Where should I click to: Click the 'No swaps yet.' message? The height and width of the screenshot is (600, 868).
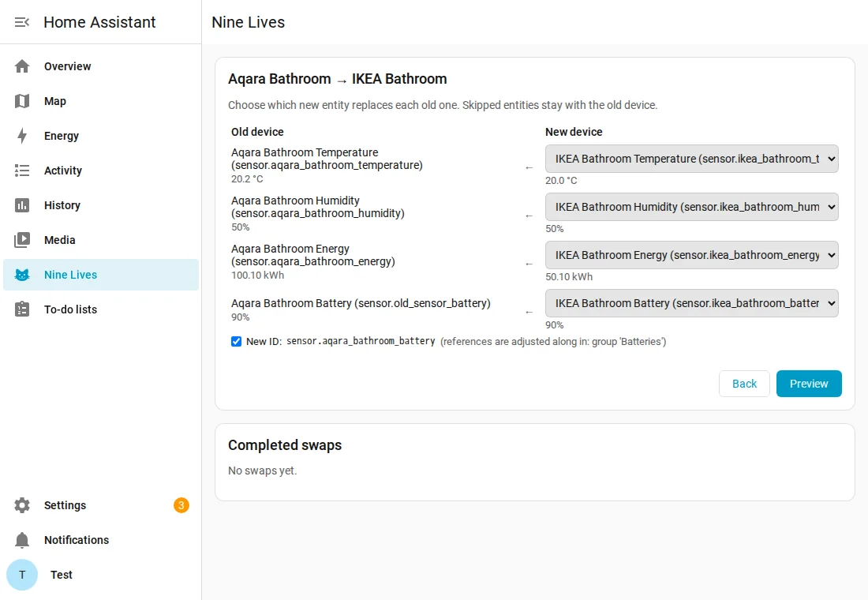(263, 471)
